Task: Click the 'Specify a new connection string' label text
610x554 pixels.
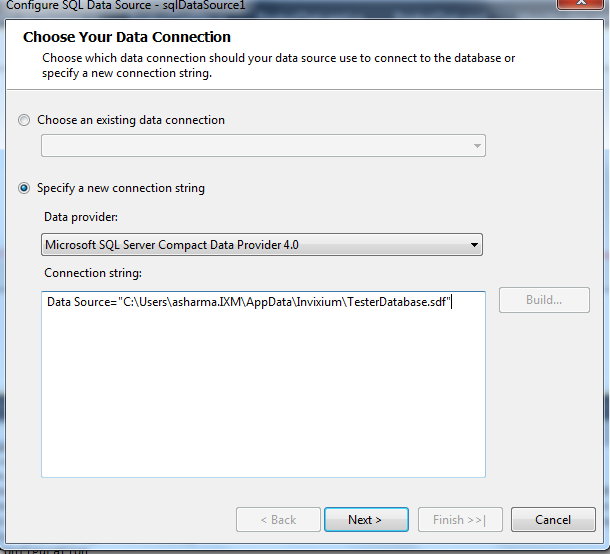Action: click(120, 188)
